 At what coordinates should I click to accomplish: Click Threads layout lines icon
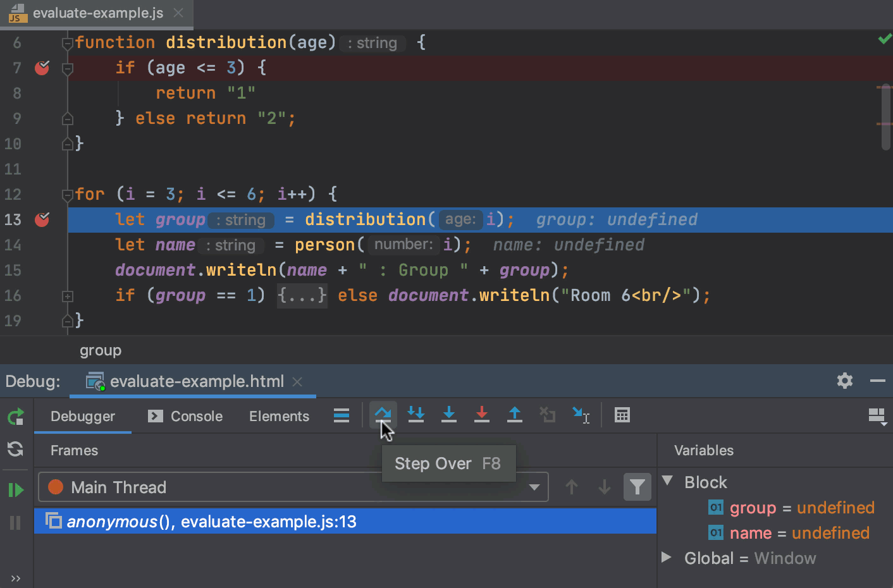click(342, 415)
